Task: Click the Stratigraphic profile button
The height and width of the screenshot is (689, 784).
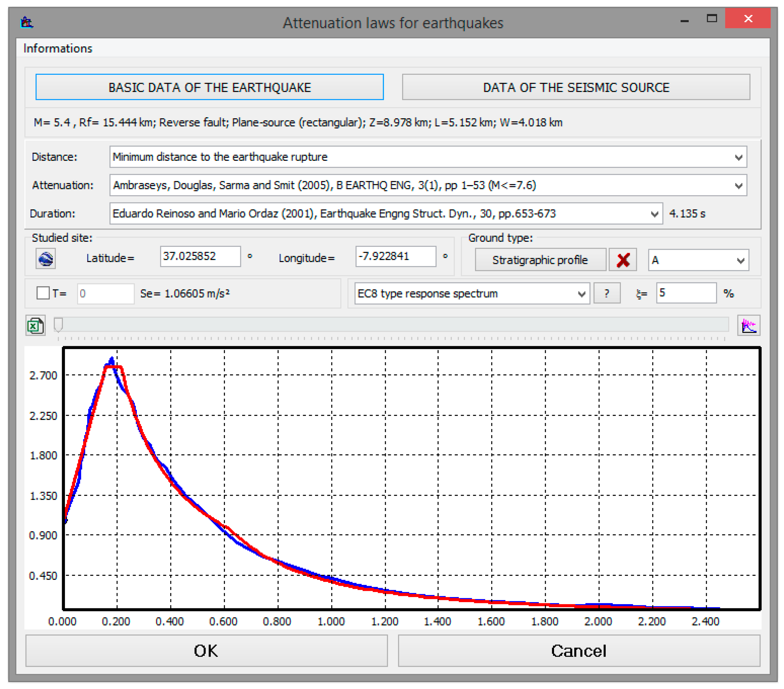Action: [540, 260]
